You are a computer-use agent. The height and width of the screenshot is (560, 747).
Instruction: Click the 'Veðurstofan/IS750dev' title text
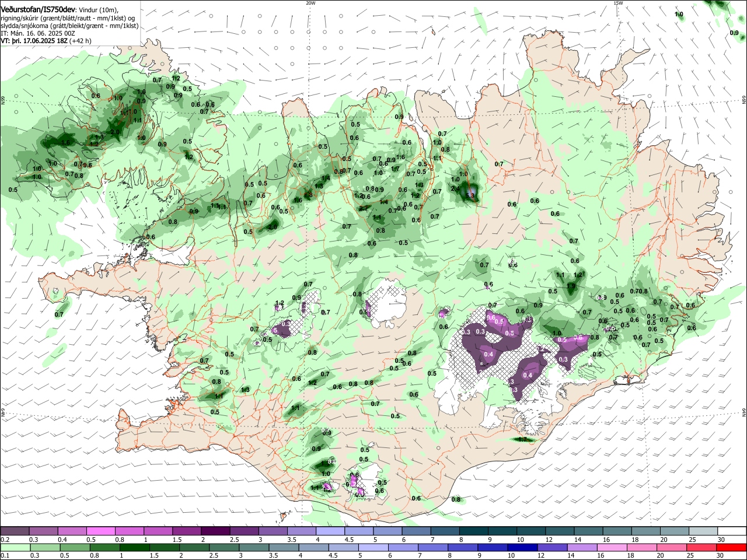point(38,10)
